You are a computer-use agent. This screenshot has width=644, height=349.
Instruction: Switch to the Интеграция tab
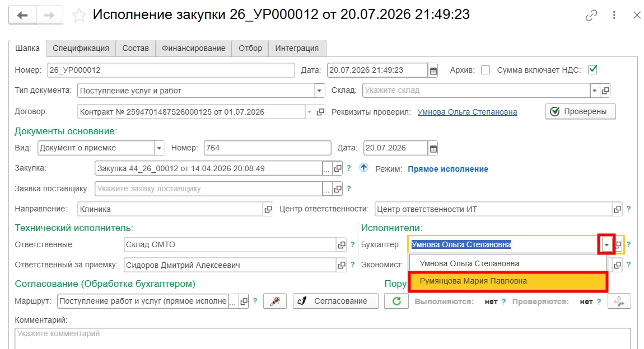tap(297, 49)
